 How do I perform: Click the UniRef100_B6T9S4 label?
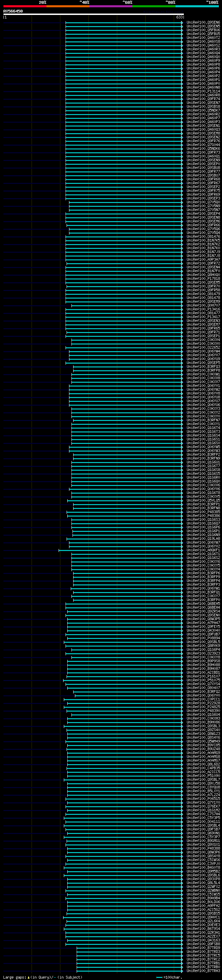tap(203, 929)
